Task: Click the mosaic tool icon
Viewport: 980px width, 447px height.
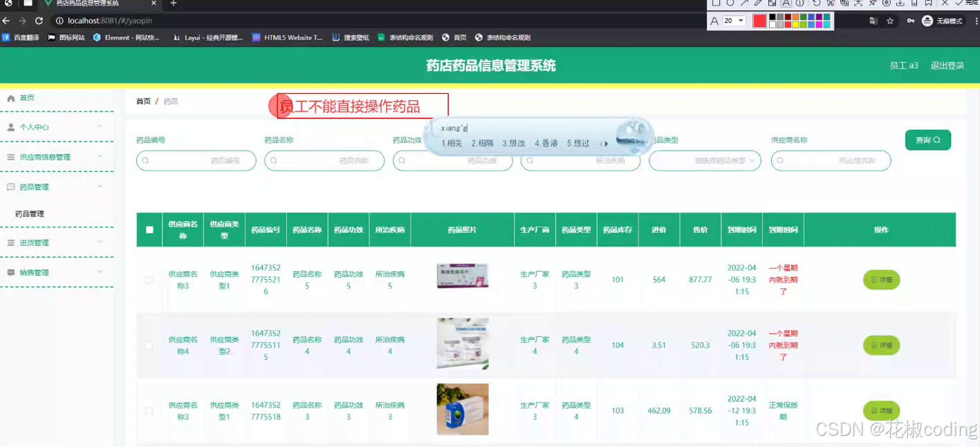Action: point(773,5)
